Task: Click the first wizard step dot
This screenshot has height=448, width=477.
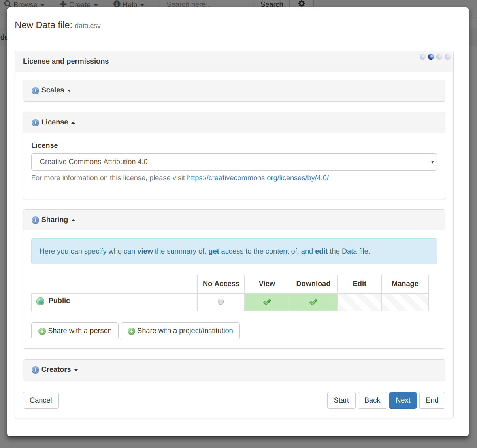Action: pyautogui.click(x=422, y=57)
